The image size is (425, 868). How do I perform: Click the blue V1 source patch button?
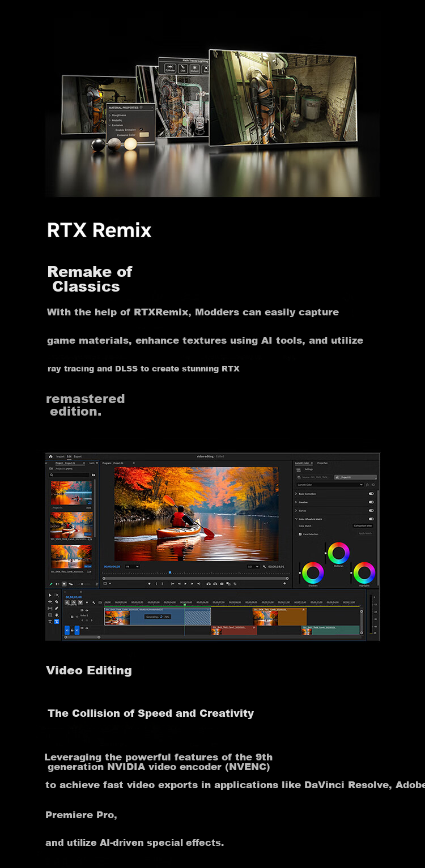point(67,630)
